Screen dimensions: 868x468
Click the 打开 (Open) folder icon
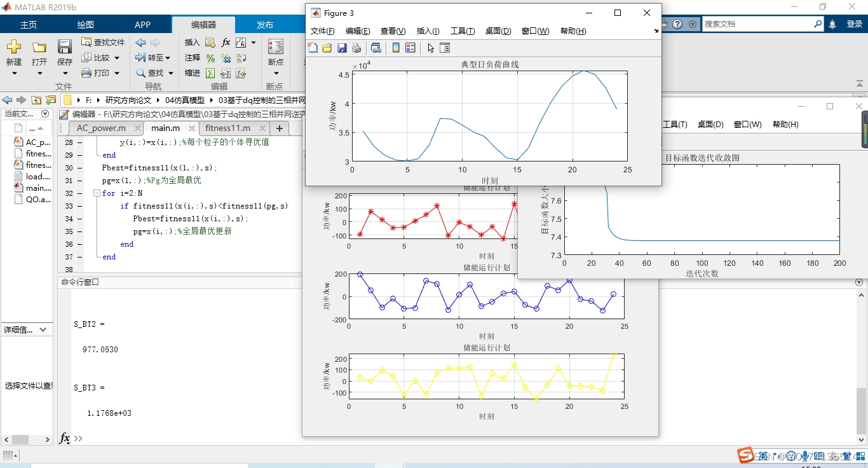39,47
